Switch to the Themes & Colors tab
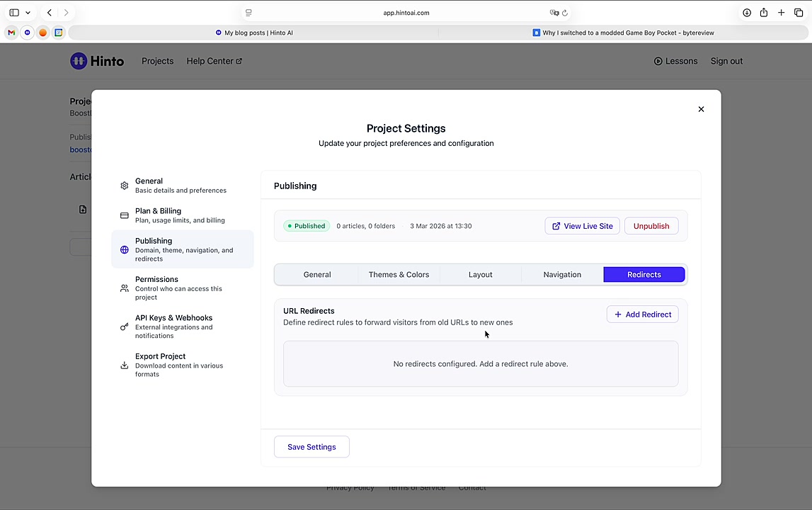 399,275
